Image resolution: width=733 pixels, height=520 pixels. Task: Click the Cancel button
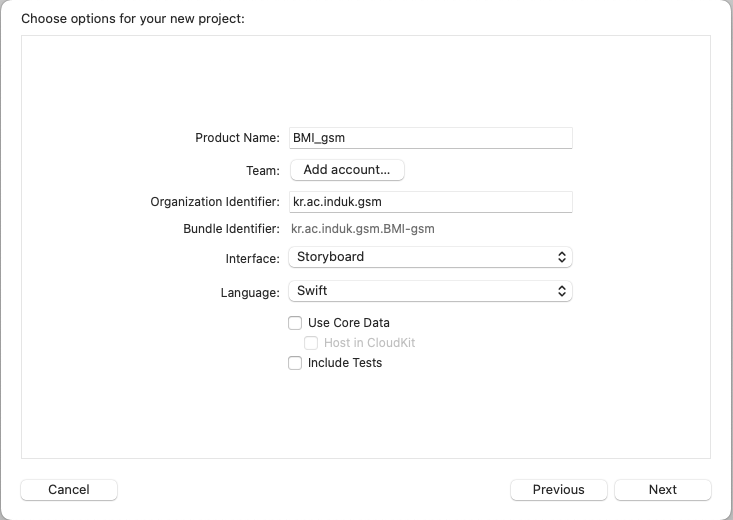tap(69, 489)
